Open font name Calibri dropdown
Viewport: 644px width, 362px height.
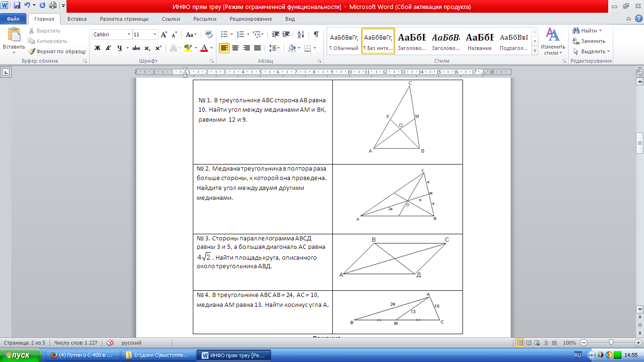129,34
